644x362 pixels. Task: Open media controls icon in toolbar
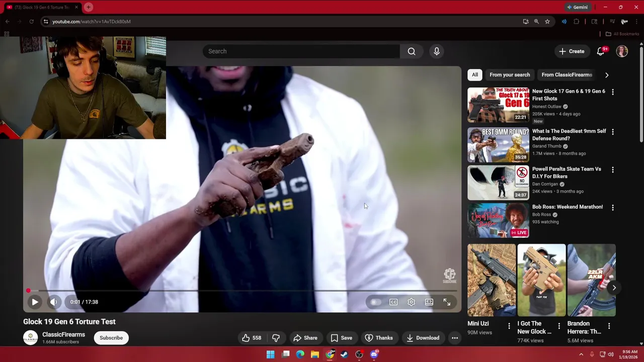point(612,22)
